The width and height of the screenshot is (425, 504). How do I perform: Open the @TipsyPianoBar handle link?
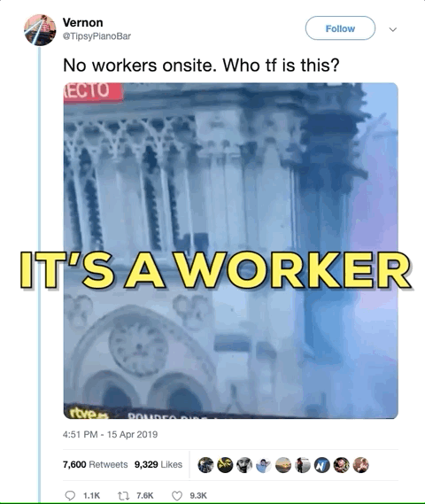tap(97, 36)
